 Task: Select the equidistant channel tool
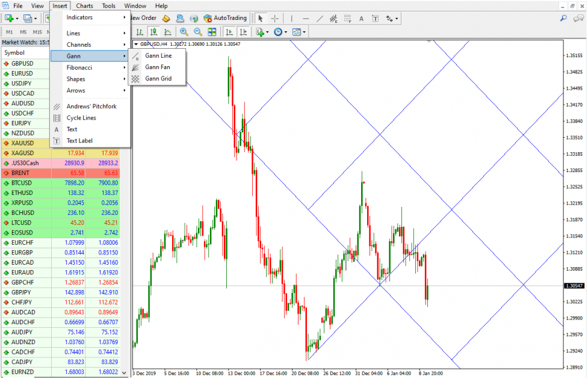[333, 19]
